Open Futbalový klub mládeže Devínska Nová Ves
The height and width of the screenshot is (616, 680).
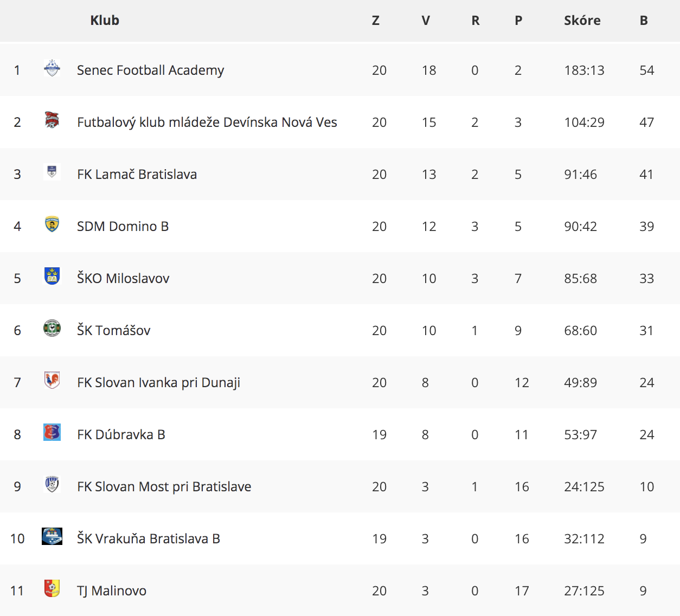click(207, 123)
